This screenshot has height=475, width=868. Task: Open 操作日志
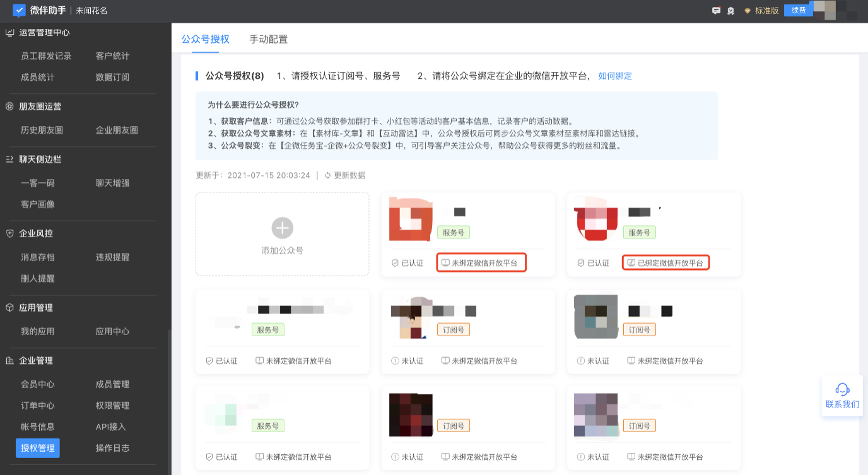pos(112,449)
